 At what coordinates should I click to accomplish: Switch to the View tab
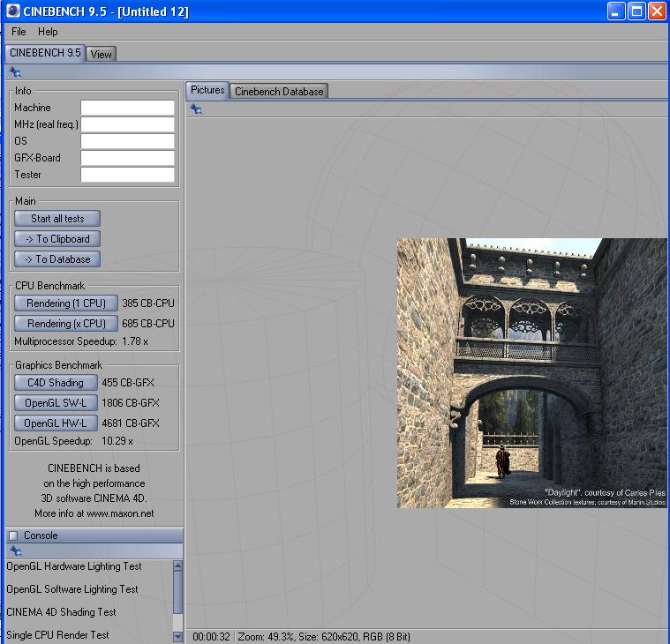tap(102, 54)
